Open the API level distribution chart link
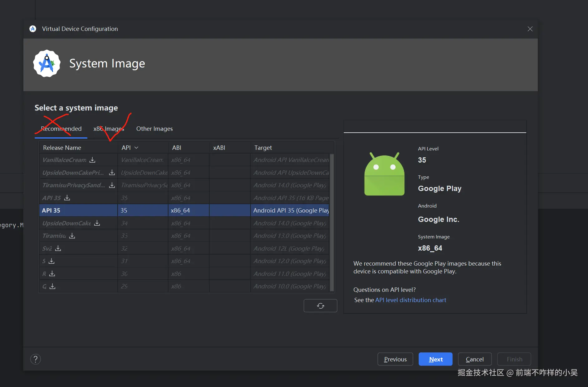Viewport: 588px width, 387px height. 411,300
